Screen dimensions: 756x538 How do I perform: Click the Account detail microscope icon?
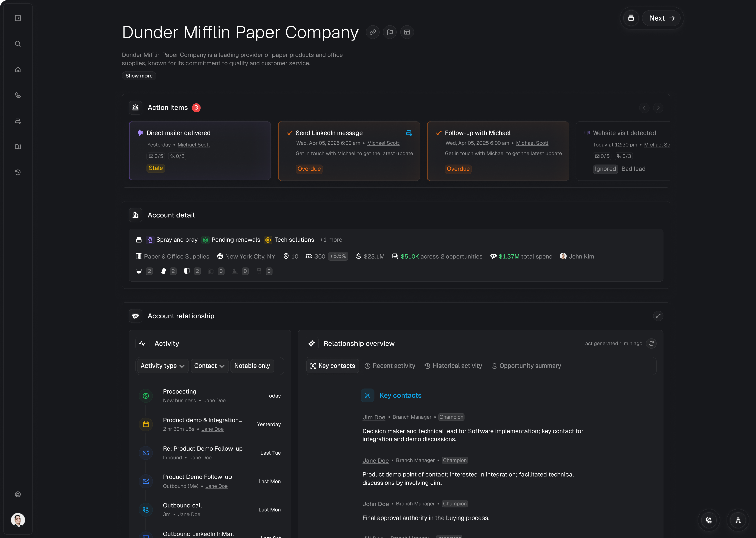pos(136,215)
